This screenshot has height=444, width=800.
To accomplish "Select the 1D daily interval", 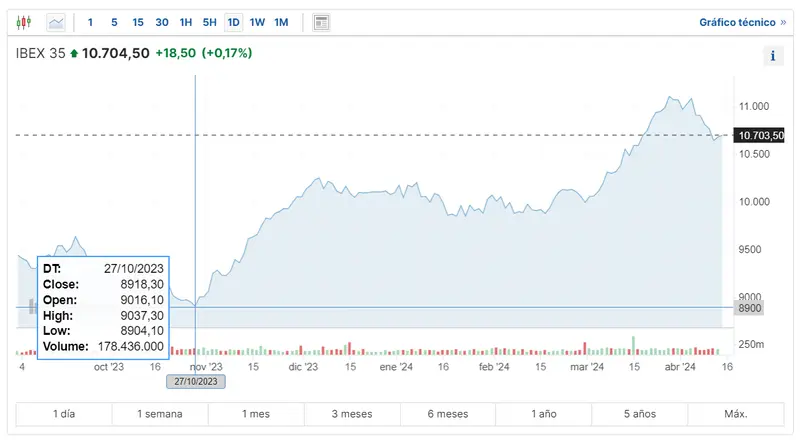I will (233, 22).
